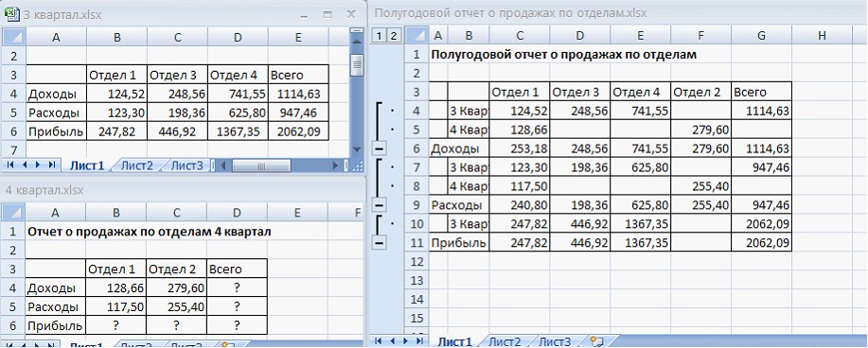The height and width of the screenshot is (348, 868).
Task: Select column G header in Полугодовой отчет
Action: (761, 35)
